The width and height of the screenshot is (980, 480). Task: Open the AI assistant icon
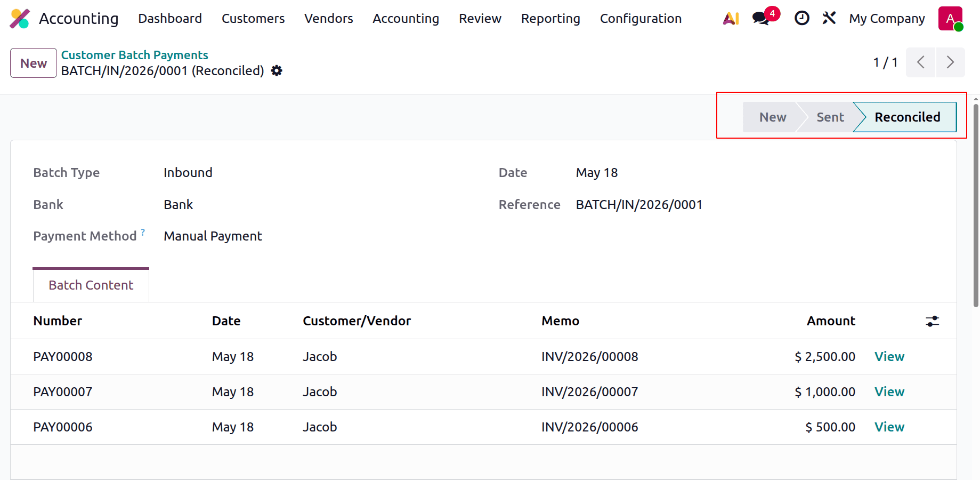point(731,19)
